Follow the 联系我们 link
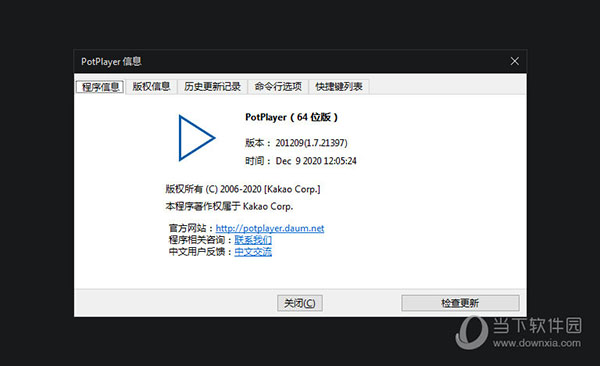Image resolution: width=600 pixels, height=366 pixels. click(253, 240)
